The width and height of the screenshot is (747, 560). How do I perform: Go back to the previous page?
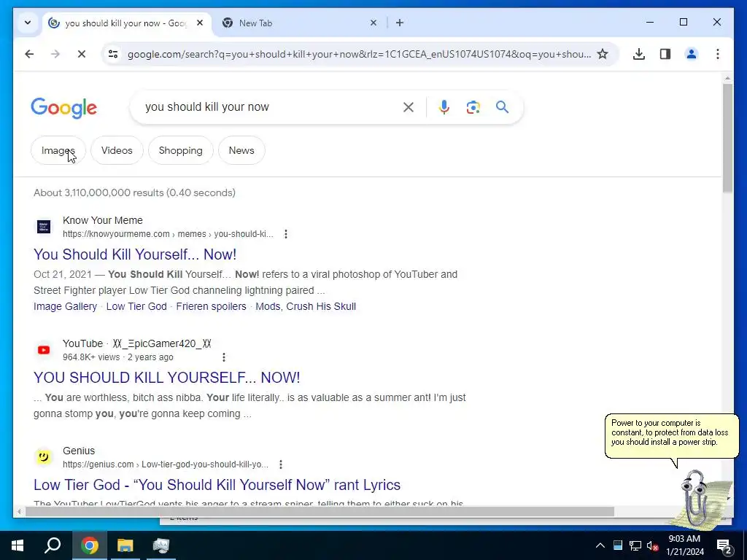pyautogui.click(x=29, y=54)
